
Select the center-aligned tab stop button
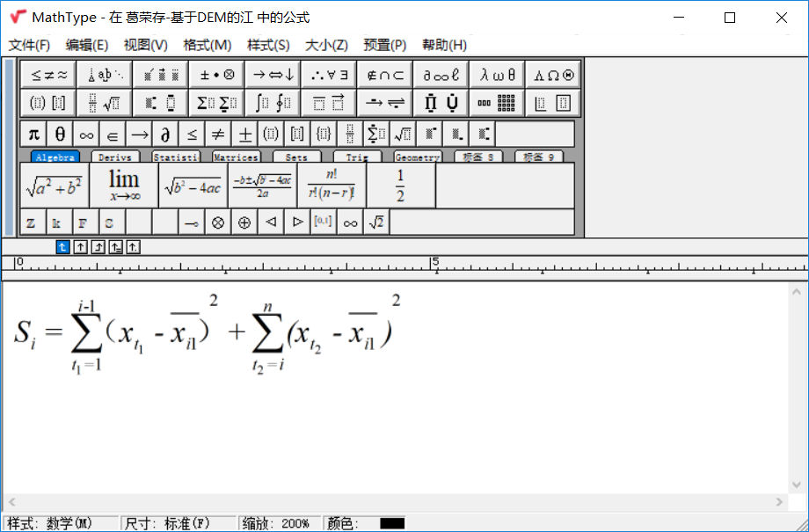[x=80, y=247]
